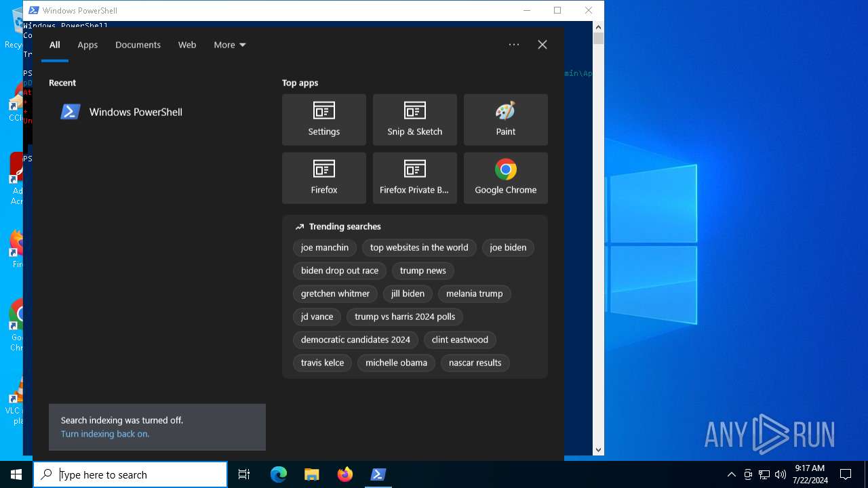Screen dimensions: 868x488
Task: Open Paint from Top apps
Action: [x=506, y=119]
